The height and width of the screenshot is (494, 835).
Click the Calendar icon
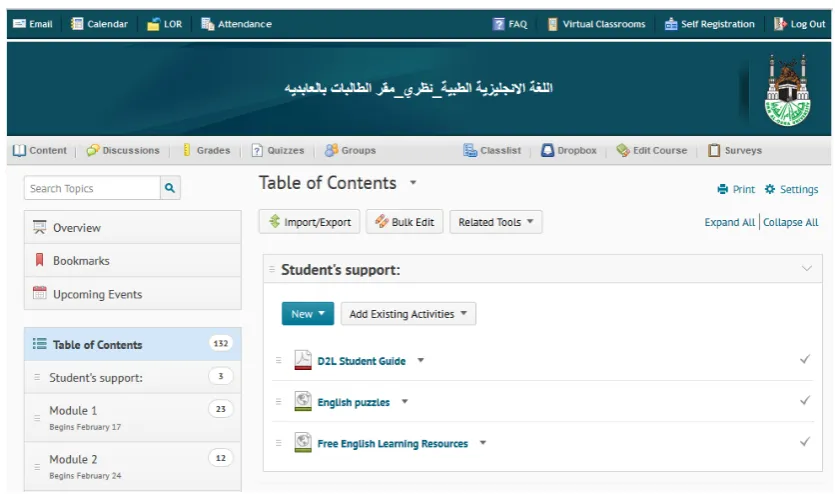coord(77,24)
